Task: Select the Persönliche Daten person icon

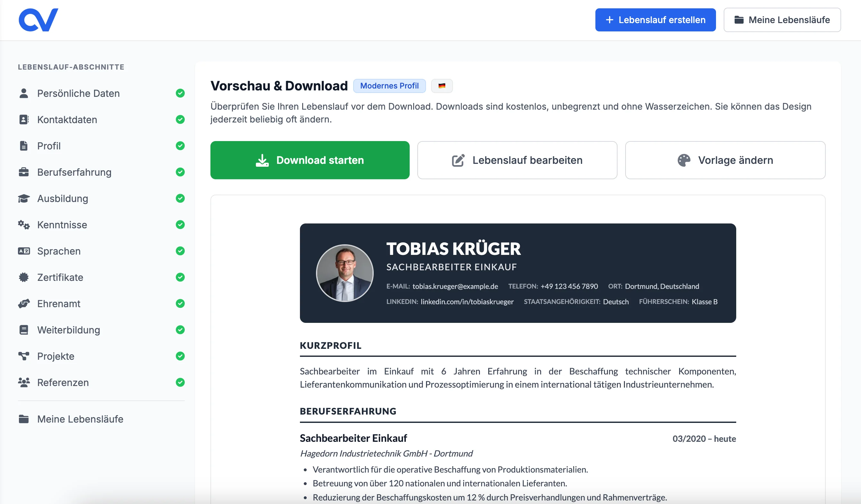Action: [24, 93]
